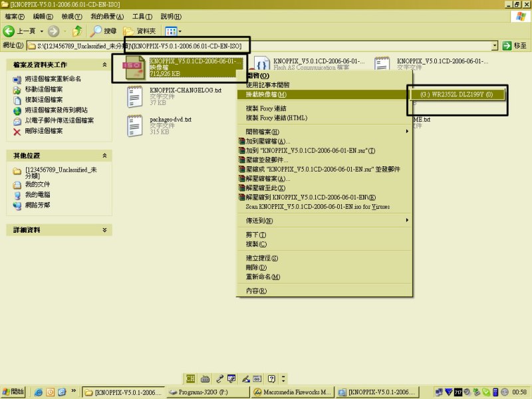Screen dimensions: 532x399
Task: Open the Views dropdown arrow
Action: (180, 31)
